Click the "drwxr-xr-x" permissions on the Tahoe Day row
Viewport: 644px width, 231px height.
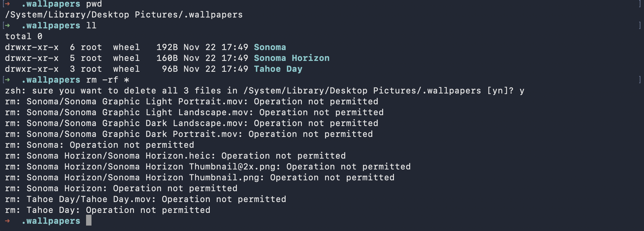click(x=32, y=69)
